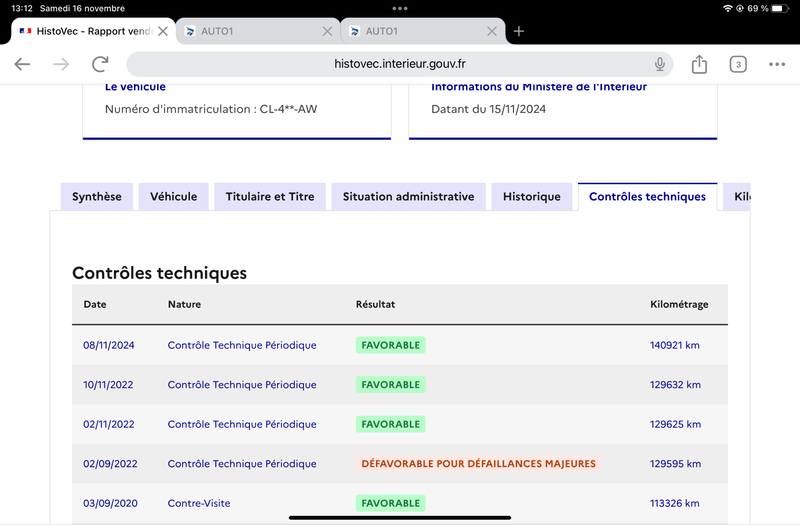Viewport: 800px width, 525px height.
Task: Show the open tabs counter
Action: 738,64
